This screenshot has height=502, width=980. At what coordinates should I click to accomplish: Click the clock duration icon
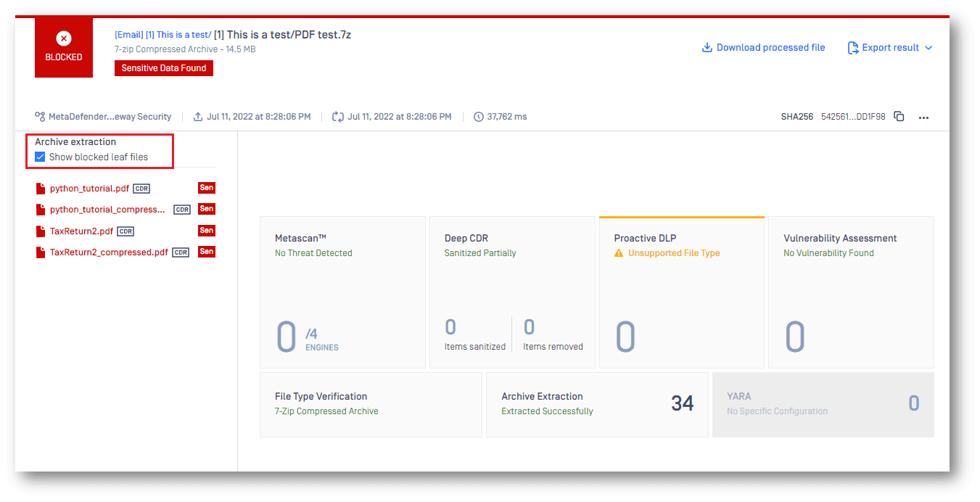(x=478, y=117)
